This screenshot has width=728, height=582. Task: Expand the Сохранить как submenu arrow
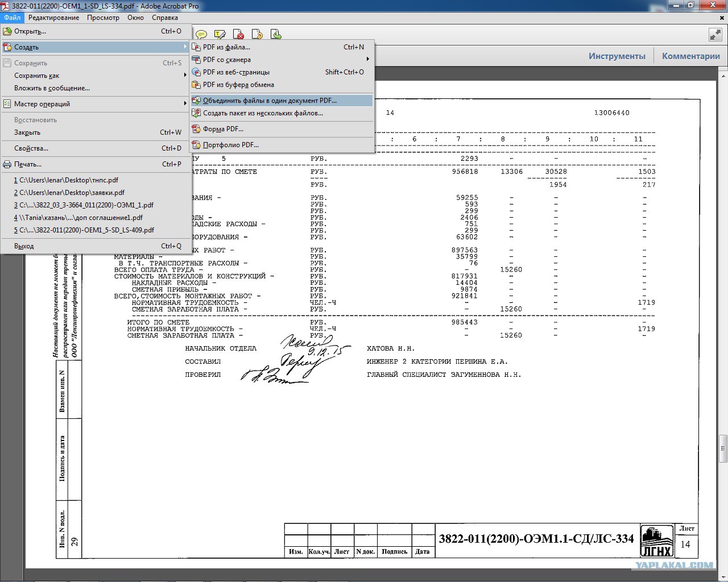click(185, 76)
